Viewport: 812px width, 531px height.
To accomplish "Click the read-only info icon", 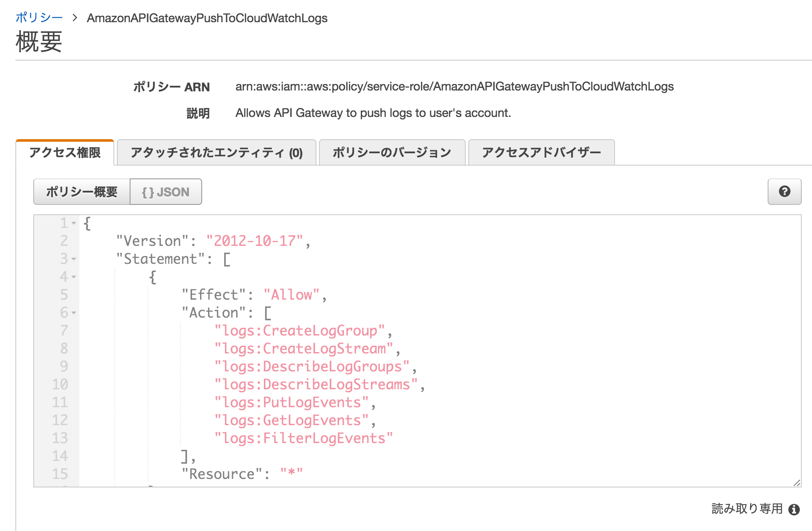I will (x=794, y=509).
